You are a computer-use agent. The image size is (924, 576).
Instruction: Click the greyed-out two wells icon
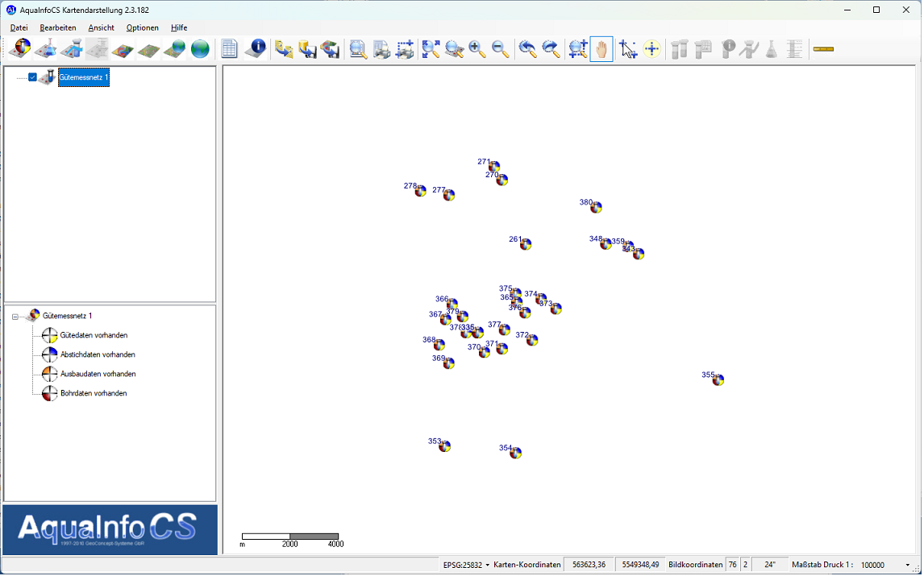tap(680, 49)
